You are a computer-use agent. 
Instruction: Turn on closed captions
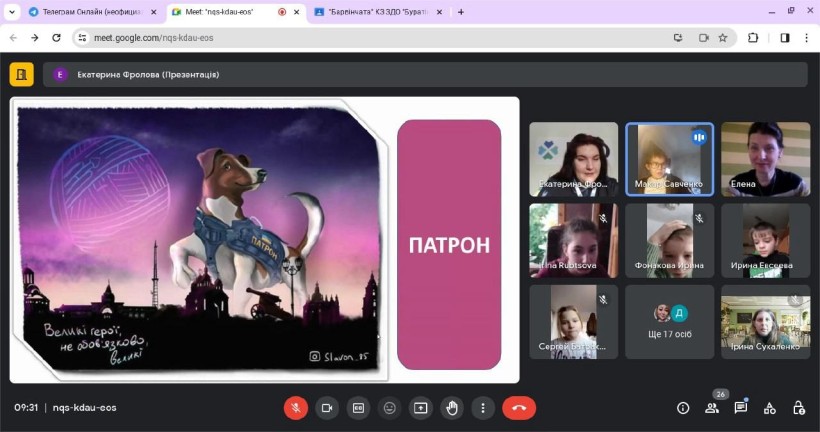click(358, 408)
